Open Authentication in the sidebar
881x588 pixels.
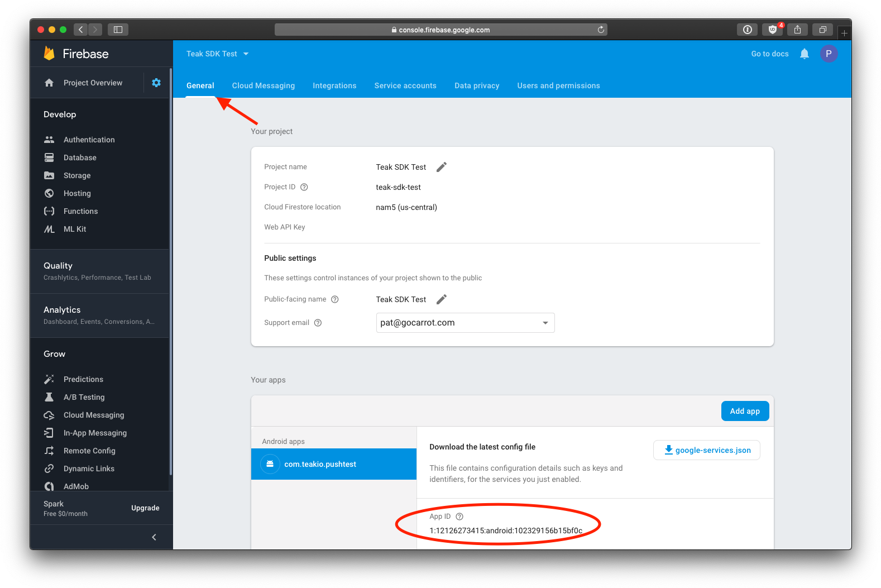click(x=89, y=140)
